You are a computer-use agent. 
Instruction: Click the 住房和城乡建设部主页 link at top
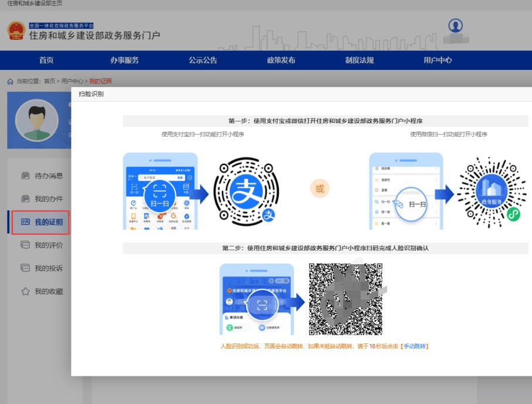tap(35, 4)
